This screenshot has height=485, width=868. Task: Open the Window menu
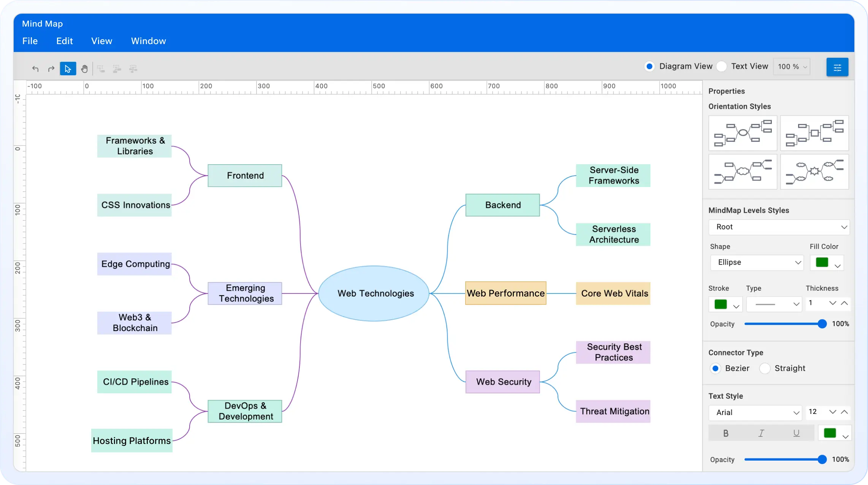(148, 41)
